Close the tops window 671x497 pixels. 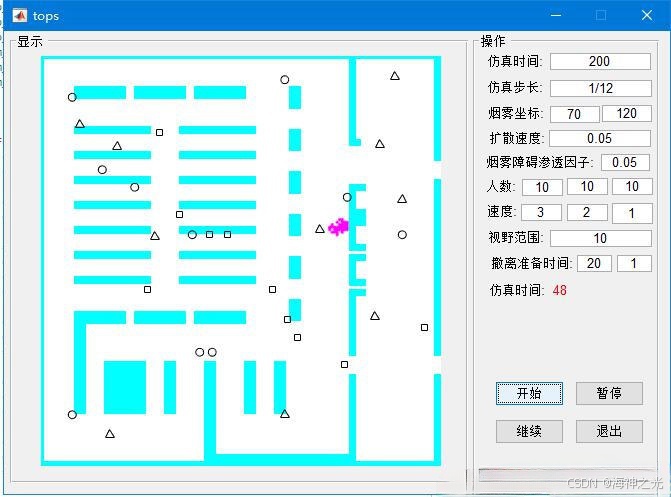(647, 15)
